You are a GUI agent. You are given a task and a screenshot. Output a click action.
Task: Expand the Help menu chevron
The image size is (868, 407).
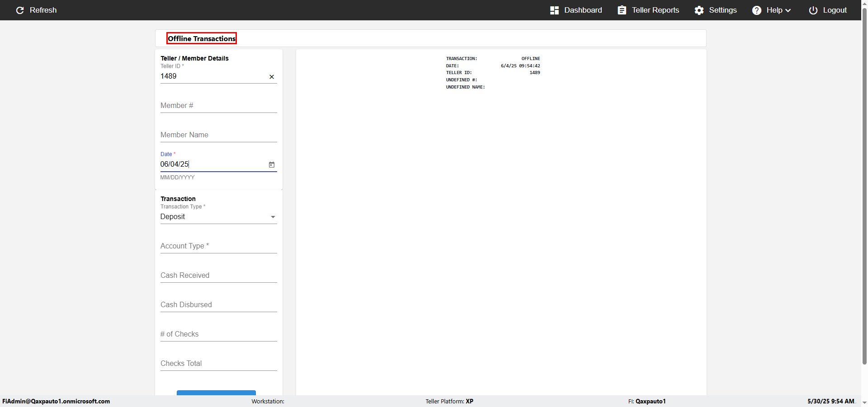click(788, 10)
